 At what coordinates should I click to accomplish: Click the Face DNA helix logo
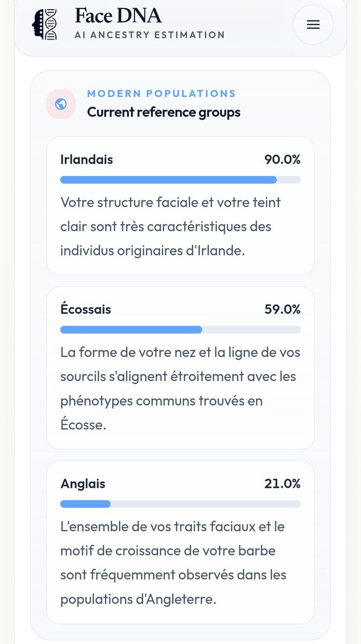[45, 24]
